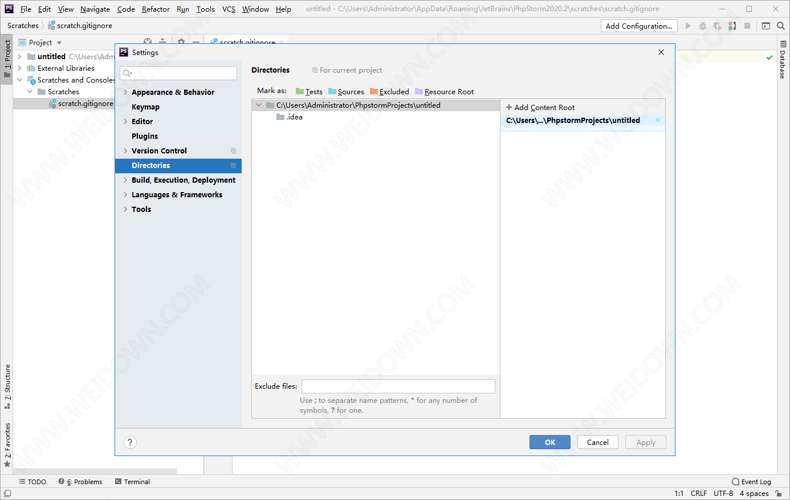Click the UTF-8 encoding indicator

click(723, 493)
